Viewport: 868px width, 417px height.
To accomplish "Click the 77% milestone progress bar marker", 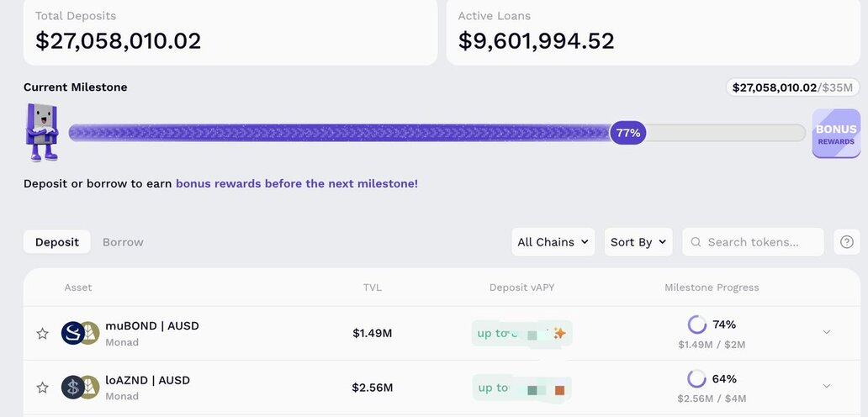I will [x=627, y=133].
